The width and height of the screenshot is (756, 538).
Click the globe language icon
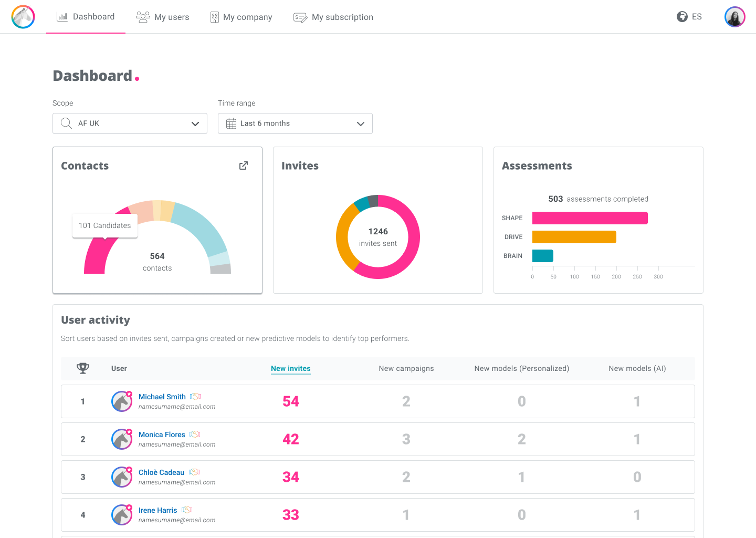[x=682, y=17]
